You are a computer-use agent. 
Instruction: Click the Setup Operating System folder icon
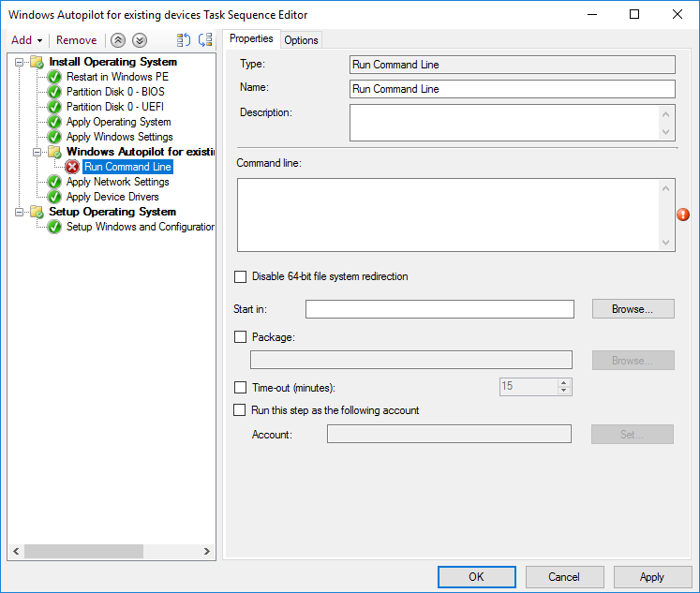[37, 212]
